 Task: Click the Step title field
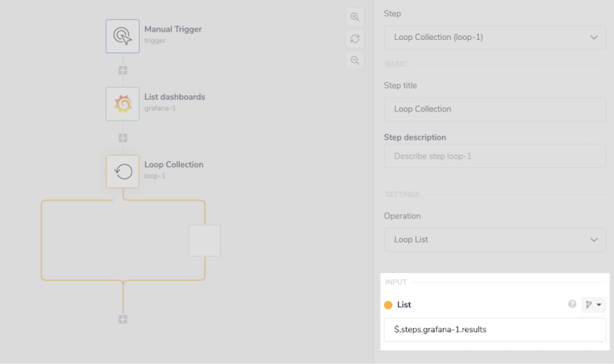pos(495,109)
